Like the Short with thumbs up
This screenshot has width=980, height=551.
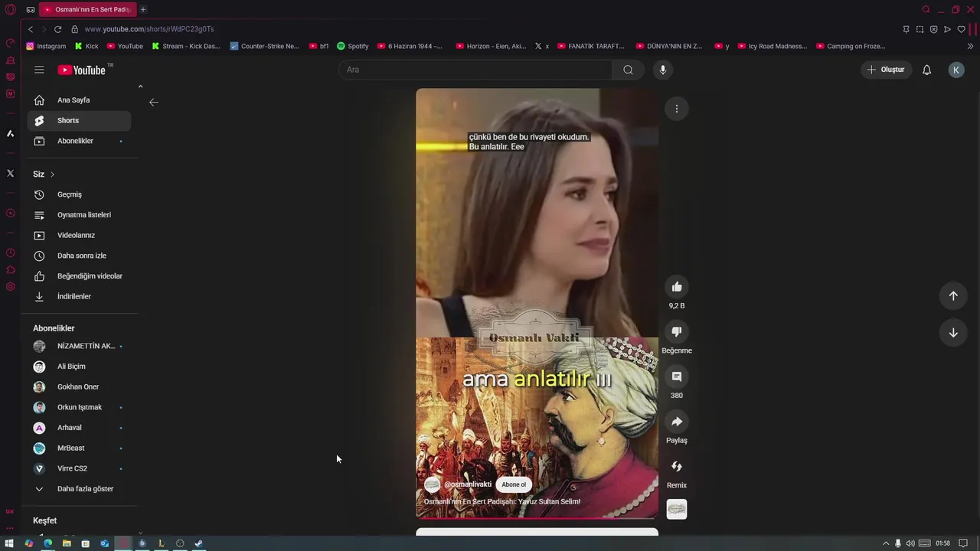point(677,287)
